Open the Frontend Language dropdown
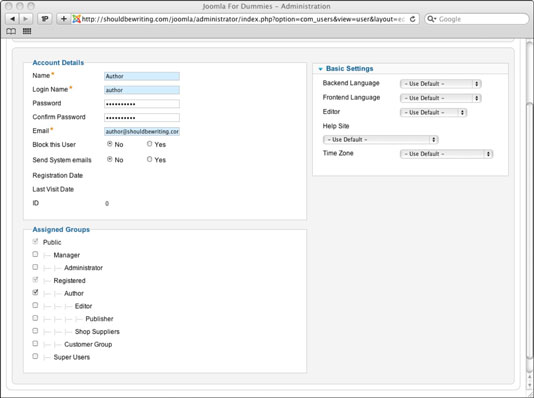This screenshot has height=398, width=534. (x=440, y=98)
